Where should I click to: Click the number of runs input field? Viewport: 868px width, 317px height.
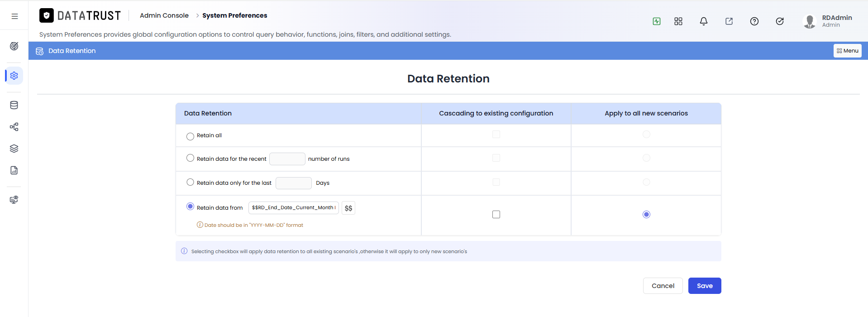tap(287, 159)
